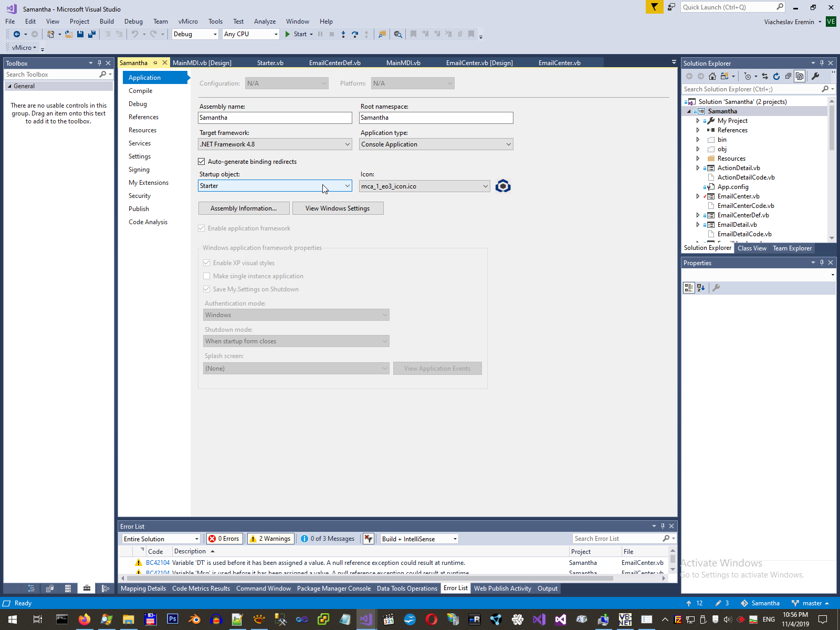Viewport: 840px width, 630px height.
Task: Open Blender from the taskbar
Action: click(x=194, y=619)
